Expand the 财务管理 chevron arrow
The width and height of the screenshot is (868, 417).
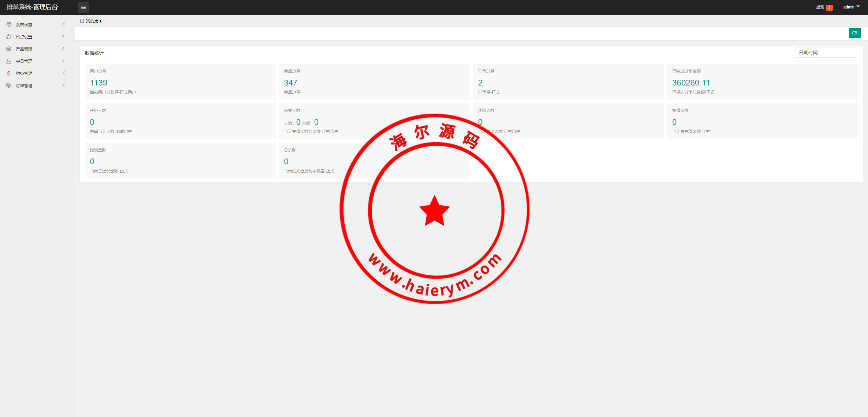(63, 73)
